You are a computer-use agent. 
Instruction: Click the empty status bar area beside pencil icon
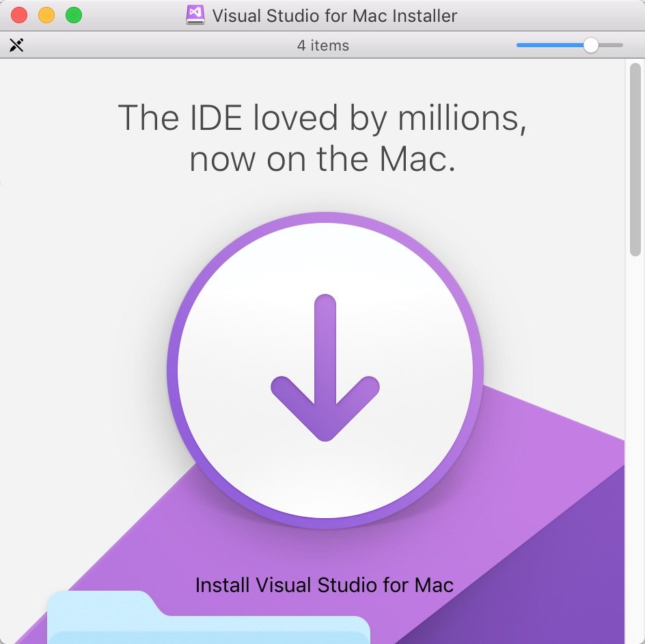tap(137, 46)
